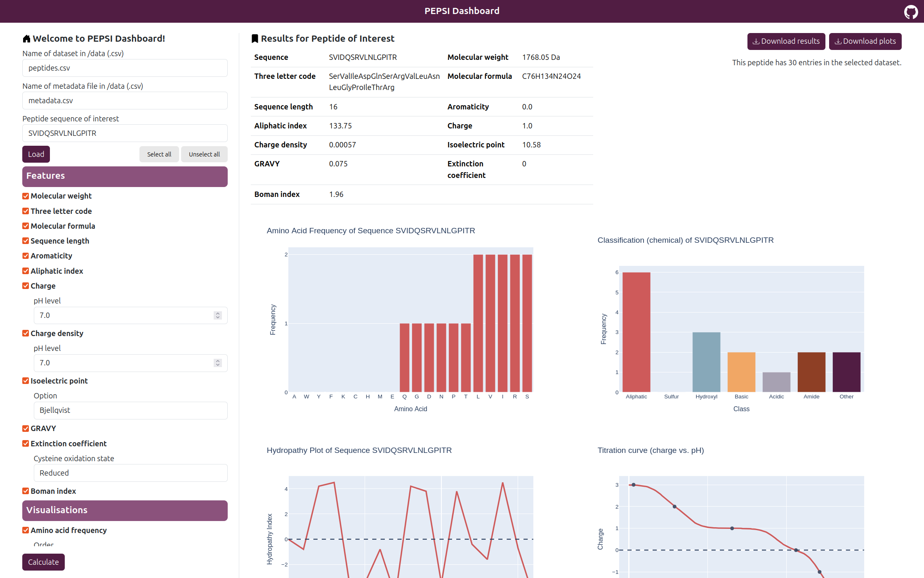Viewport: 924px width, 578px height.
Task: Click the home icon beside Welcome heading
Action: coord(26,39)
